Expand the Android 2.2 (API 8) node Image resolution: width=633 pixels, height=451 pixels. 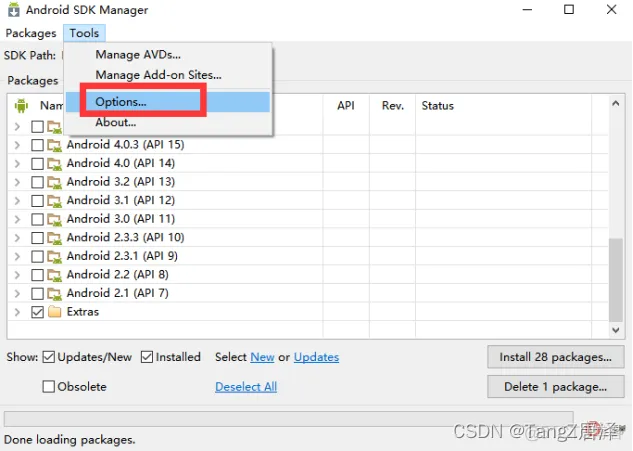(17, 275)
